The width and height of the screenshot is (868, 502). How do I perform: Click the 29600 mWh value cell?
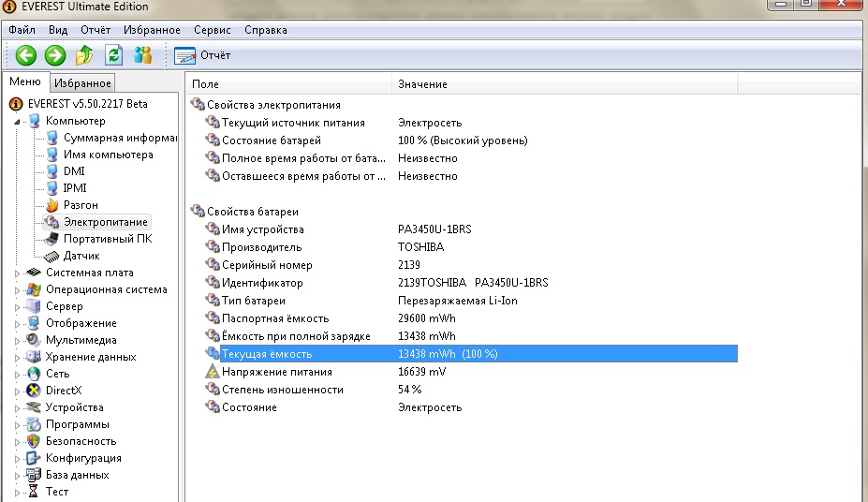click(x=427, y=318)
